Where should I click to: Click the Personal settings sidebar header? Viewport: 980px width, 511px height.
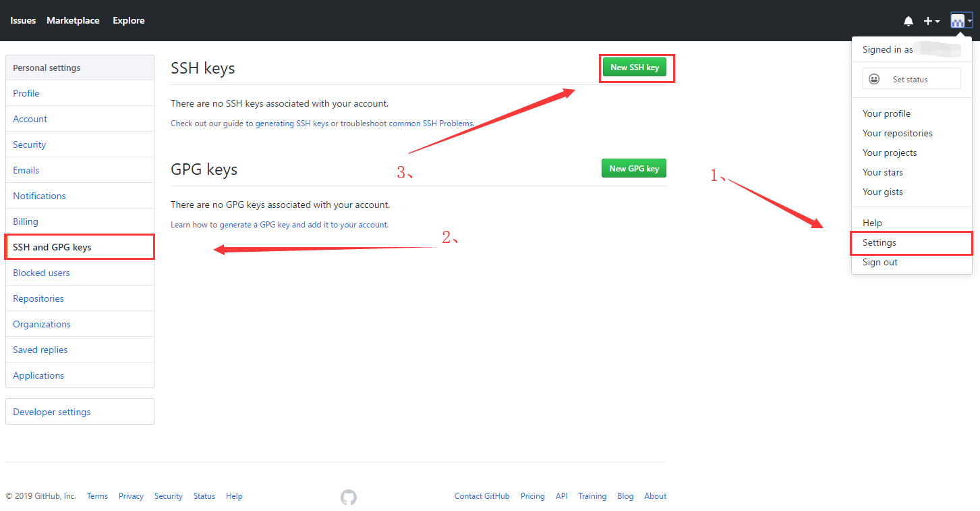click(x=80, y=68)
